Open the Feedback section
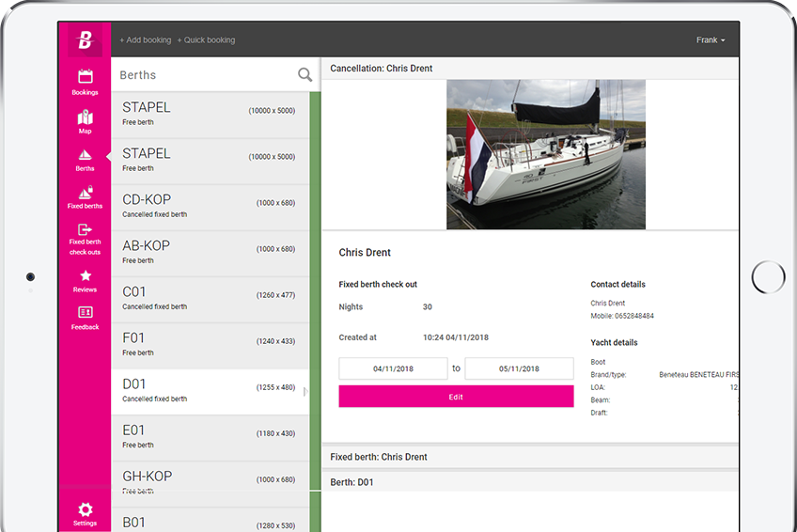The width and height of the screenshot is (797, 532). click(85, 319)
